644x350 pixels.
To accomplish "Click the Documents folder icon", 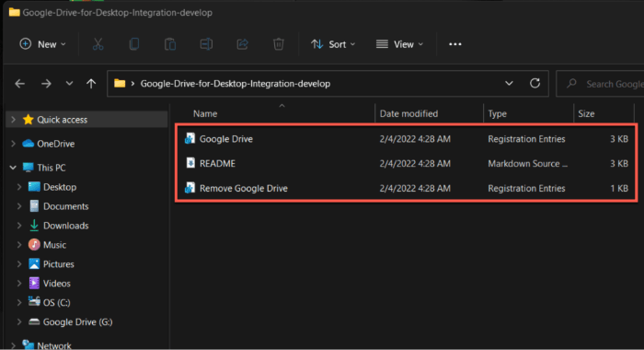I will click(x=34, y=206).
